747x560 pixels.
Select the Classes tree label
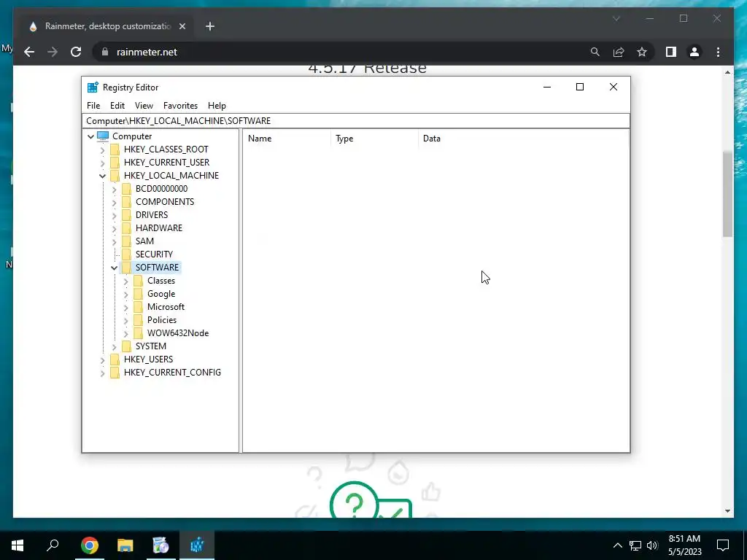tap(161, 281)
